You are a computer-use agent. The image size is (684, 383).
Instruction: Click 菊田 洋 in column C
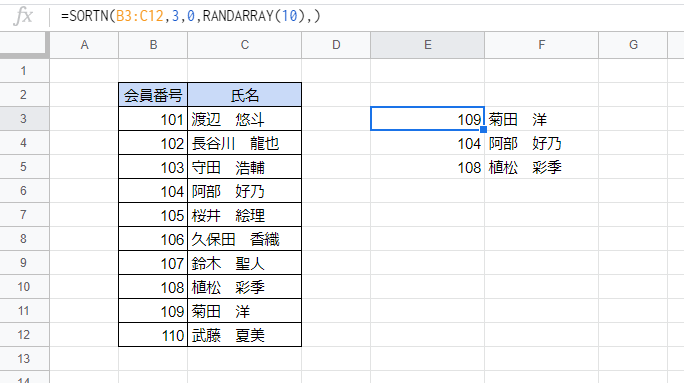(245, 311)
